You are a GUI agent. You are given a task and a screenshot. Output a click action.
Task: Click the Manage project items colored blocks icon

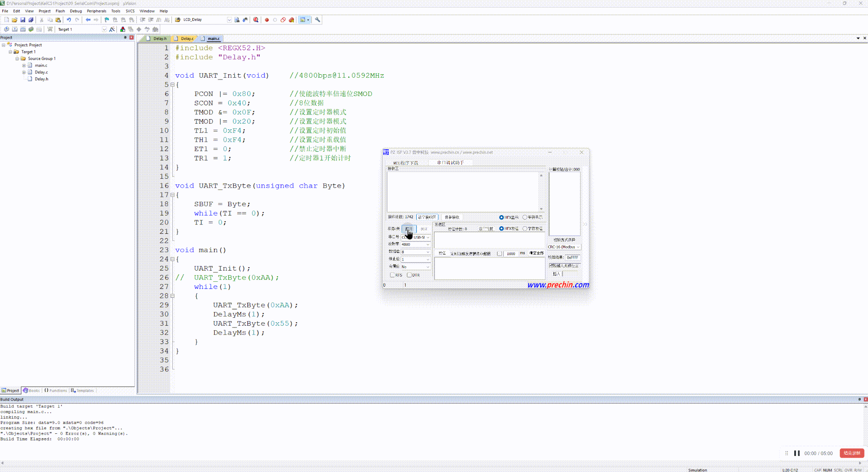(123, 29)
